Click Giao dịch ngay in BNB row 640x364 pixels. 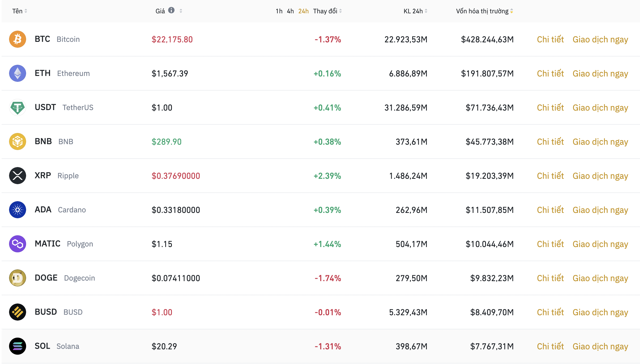[600, 142]
